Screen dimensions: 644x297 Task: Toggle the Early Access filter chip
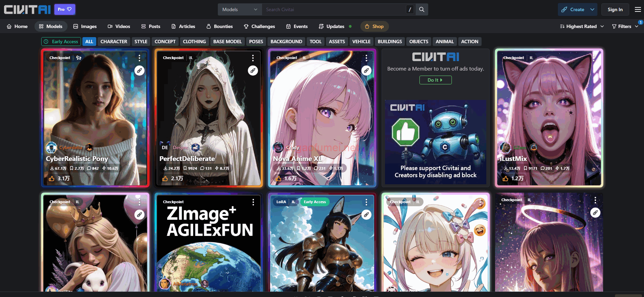(61, 42)
